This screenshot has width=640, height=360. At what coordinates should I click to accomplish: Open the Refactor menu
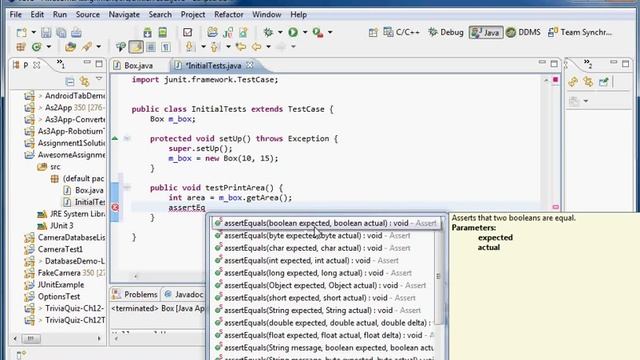coord(229,15)
